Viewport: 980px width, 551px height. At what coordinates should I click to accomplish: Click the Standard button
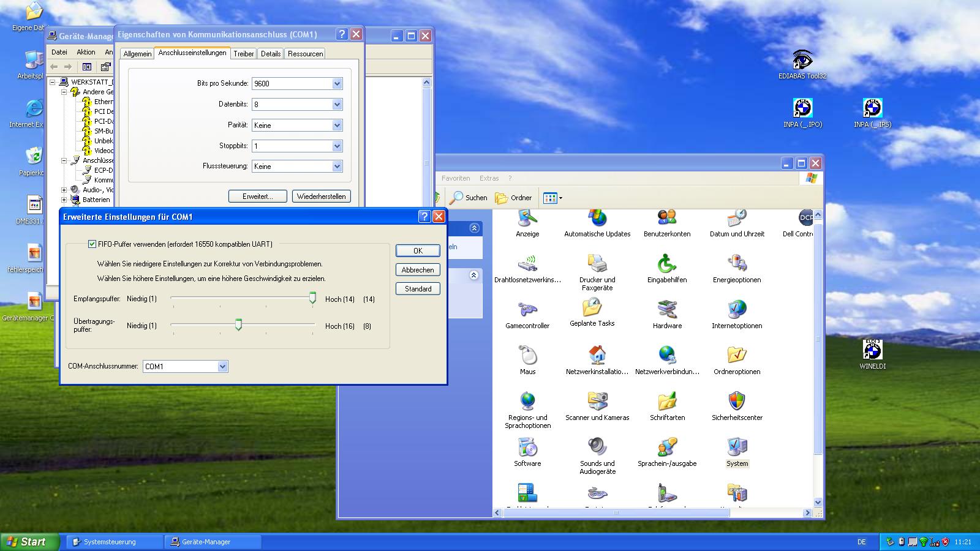(418, 288)
